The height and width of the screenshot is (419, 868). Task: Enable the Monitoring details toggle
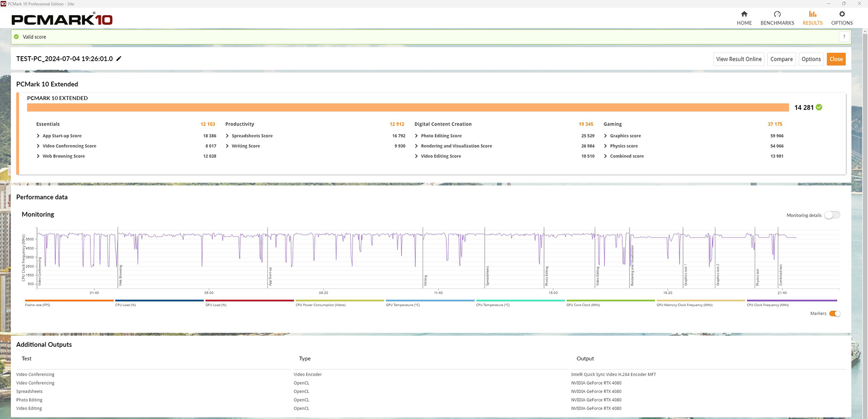point(832,215)
